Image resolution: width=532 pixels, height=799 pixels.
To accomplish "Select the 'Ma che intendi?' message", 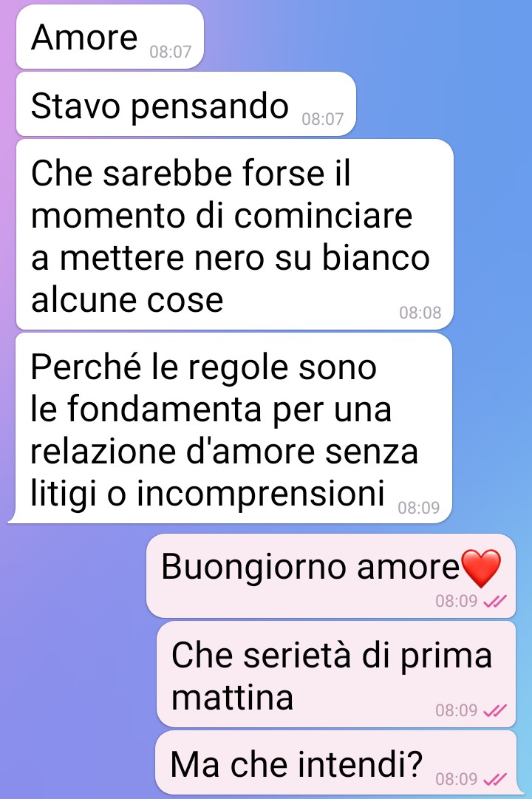I will tap(336, 763).
